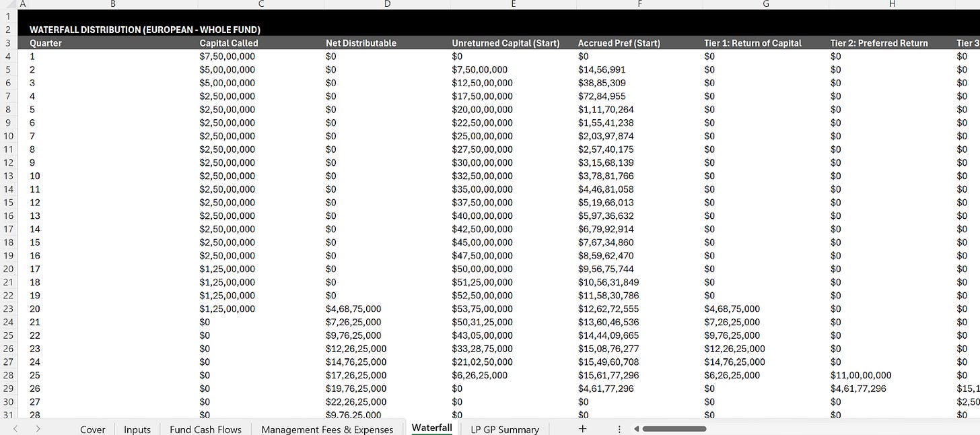The height and width of the screenshot is (435, 980).
Task: Select Unreturned Capital cell $37,50,00,000
Action: [x=482, y=202]
